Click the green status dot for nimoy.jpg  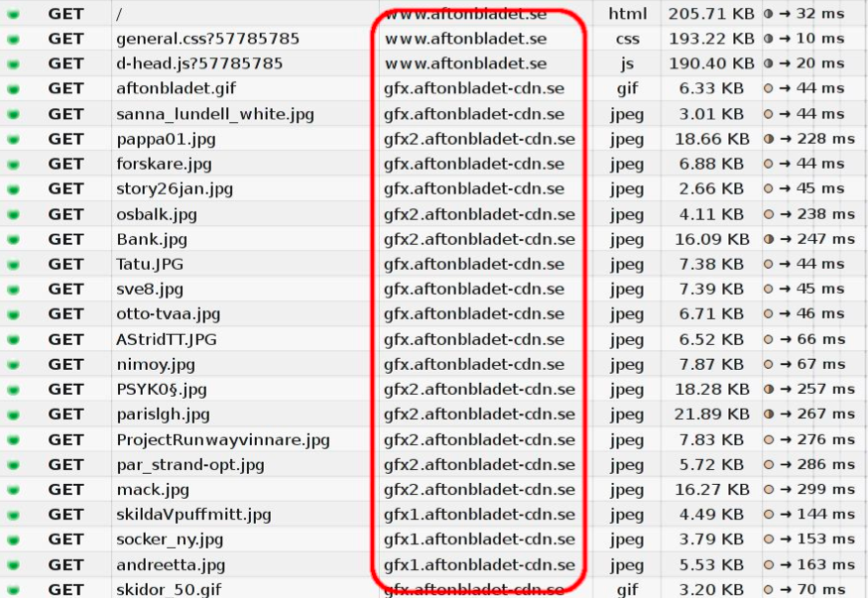(13, 365)
